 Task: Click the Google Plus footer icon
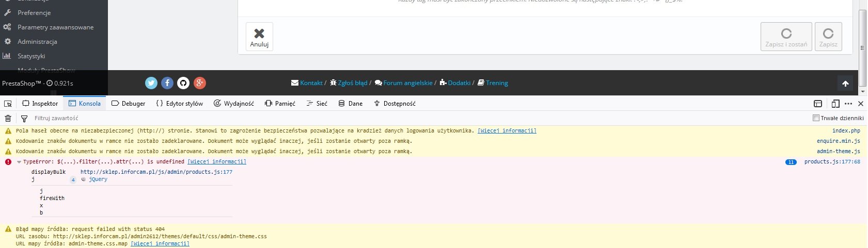click(200, 82)
